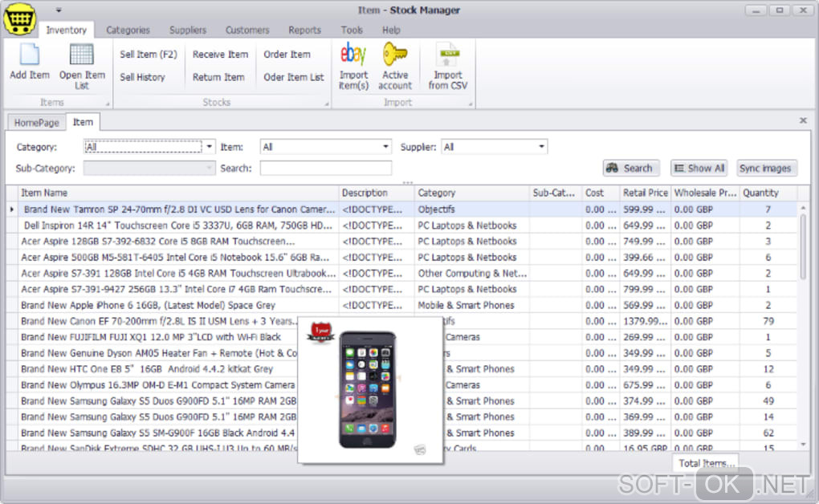Open the Customers ribbon tab
Viewport: 819px width, 504px height.
coord(247,30)
